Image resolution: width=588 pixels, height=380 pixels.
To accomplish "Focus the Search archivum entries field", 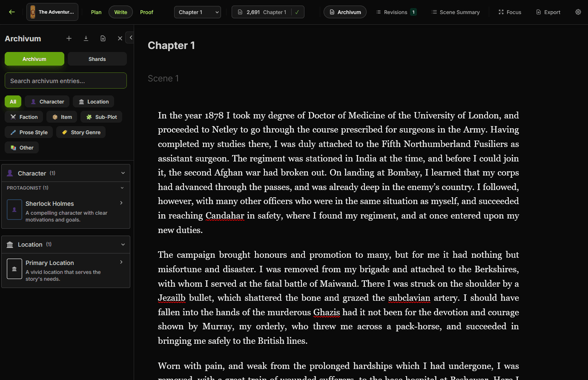I will (66, 81).
